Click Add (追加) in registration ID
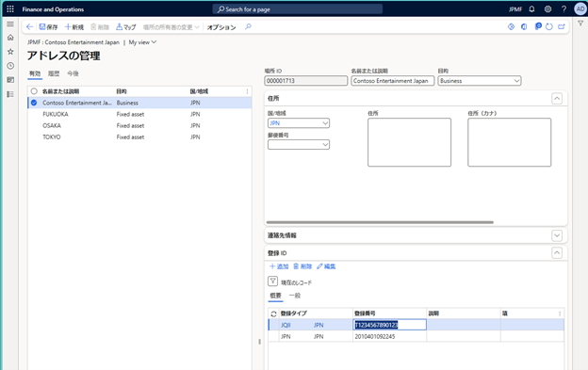 (279, 266)
